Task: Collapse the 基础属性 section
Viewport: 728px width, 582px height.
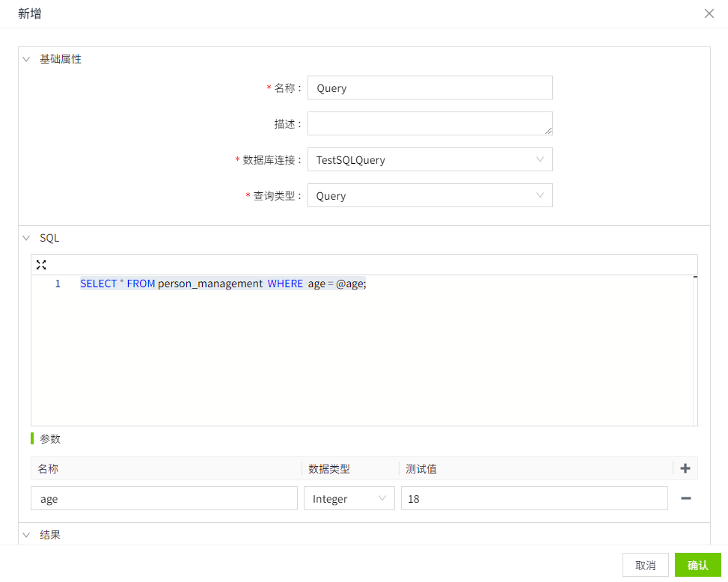Action: [x=27, y=59]
